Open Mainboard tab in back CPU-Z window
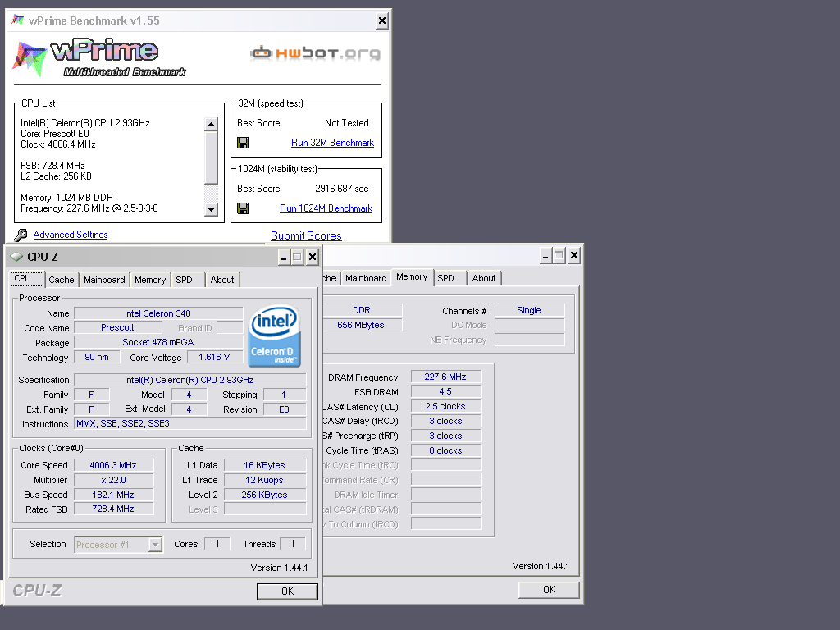840x630 pixels. point(366,278)
